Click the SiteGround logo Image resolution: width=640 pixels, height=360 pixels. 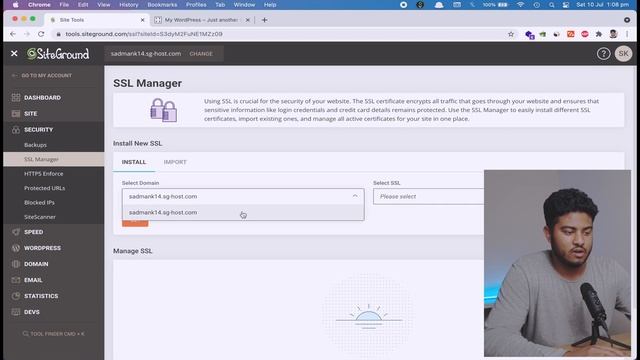[58, 53]
